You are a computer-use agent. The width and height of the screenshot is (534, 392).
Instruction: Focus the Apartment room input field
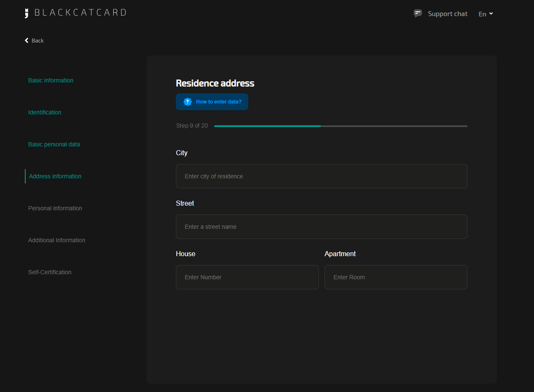(x=396, y=277)
